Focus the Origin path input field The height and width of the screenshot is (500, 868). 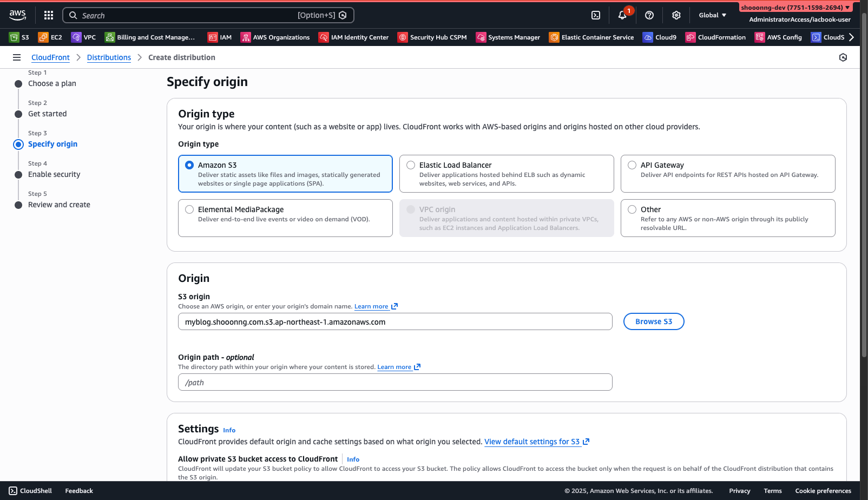click(x=395, y=382)
